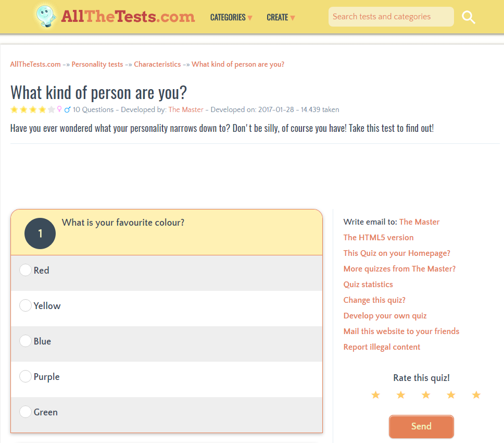The height and width of the screenshot is (443, 504).
Task: Select the Purple radio button
Action: point(26,376)
